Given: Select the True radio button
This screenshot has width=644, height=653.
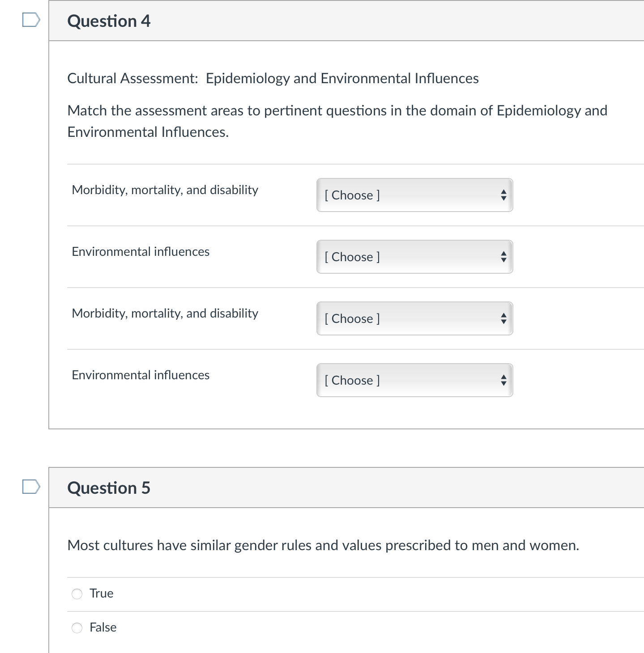Looking at the screenshot, I should [x=77, y=594].
